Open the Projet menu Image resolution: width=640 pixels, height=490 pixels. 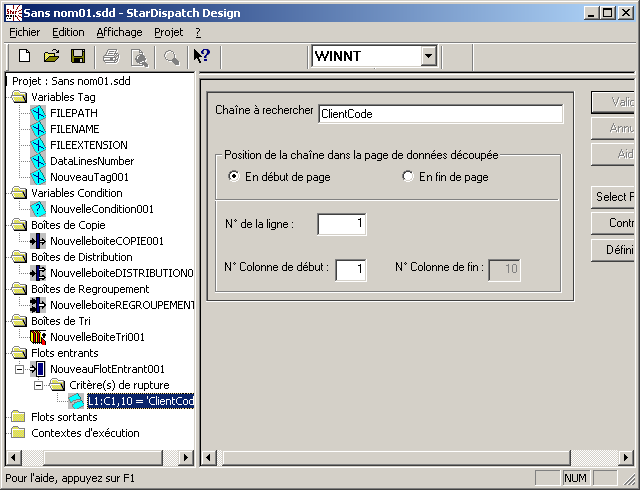169,32
